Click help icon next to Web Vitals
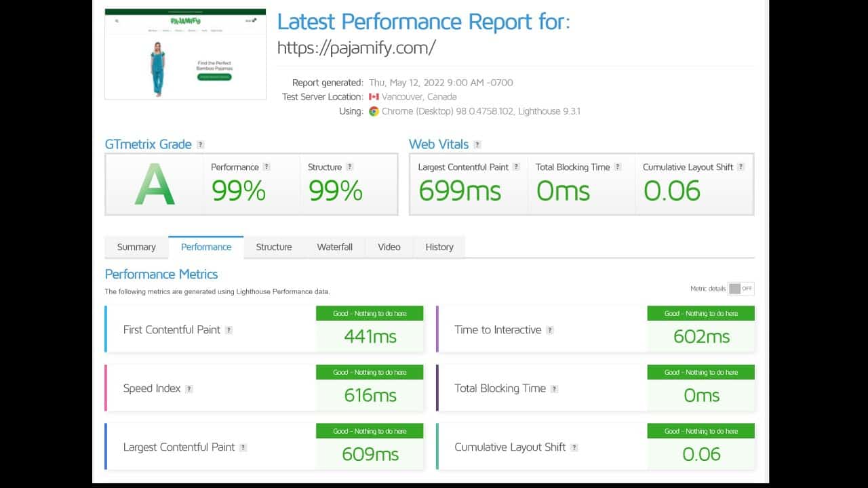 tap(477, 145)
